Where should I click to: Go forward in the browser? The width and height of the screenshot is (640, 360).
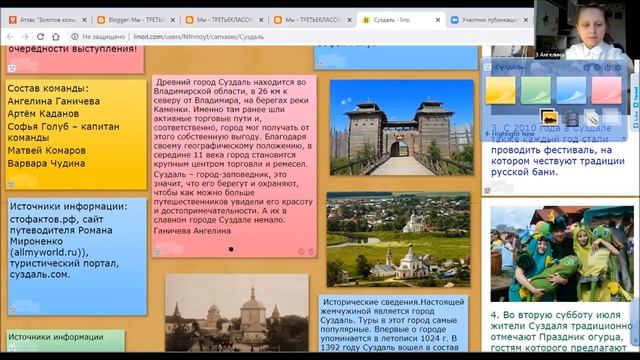pos(25,37)
